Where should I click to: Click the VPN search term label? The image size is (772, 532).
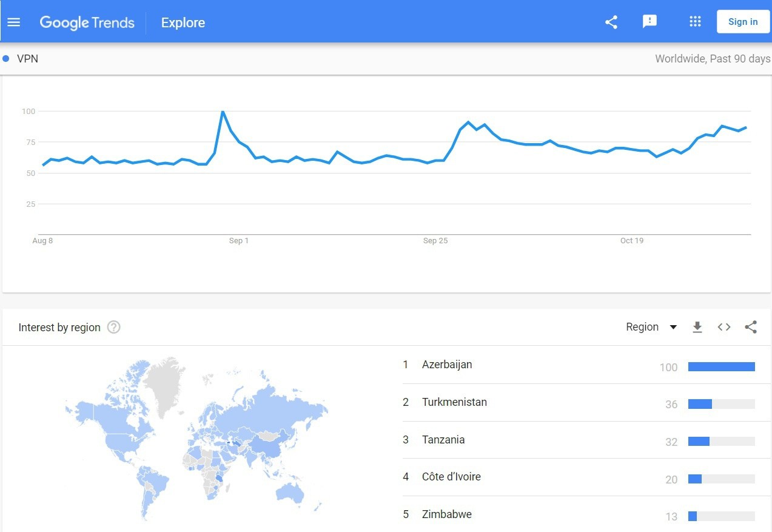point(28,59)
